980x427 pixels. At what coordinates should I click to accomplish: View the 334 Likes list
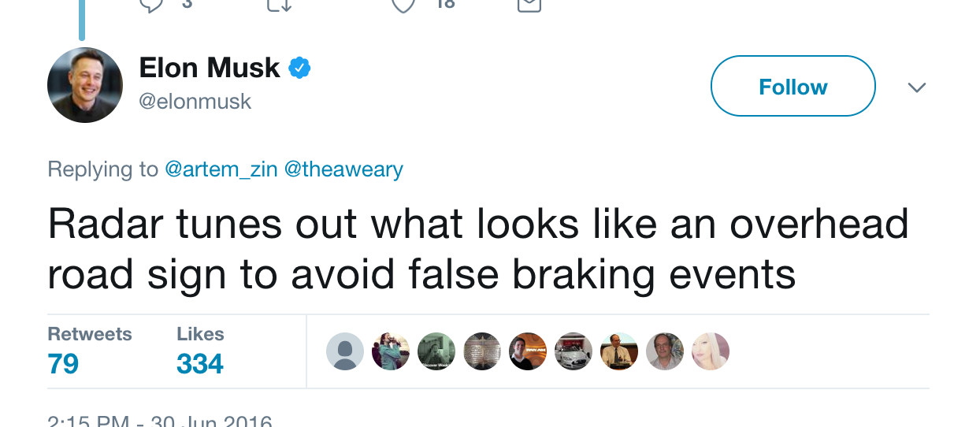pyautogui.click(x=200, y=363)
